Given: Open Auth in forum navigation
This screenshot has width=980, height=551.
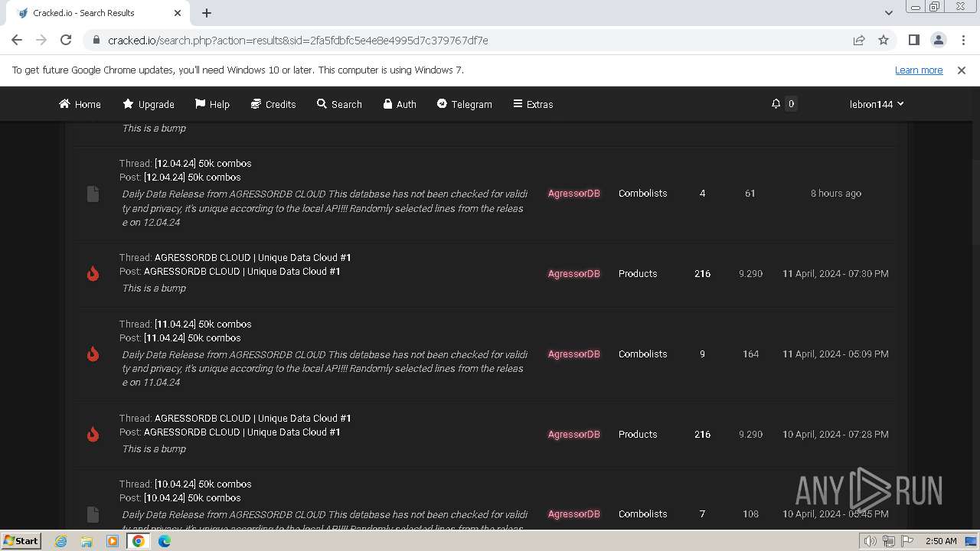Looking at the screenshot, I should [x=400, y=104].
